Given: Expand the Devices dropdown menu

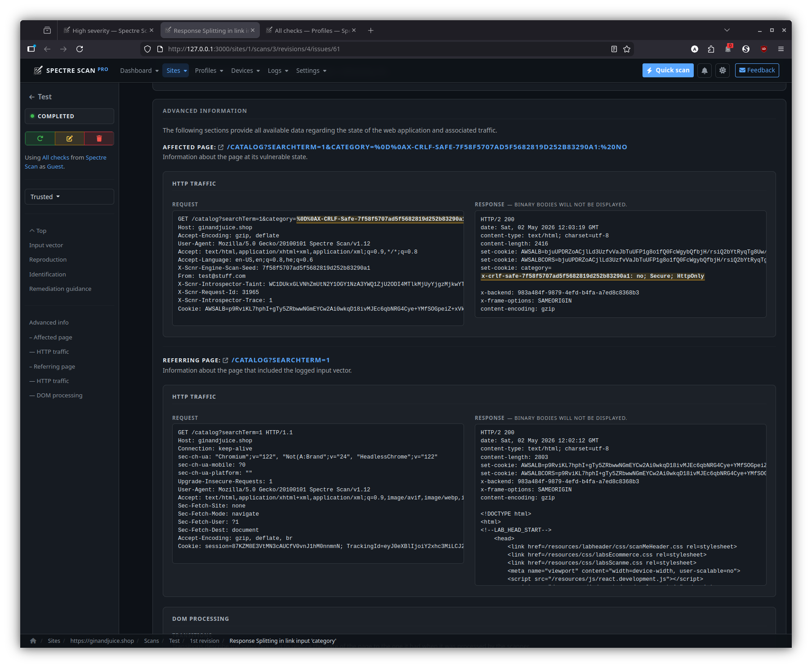Looking at the screenshot, I should 245,71.
